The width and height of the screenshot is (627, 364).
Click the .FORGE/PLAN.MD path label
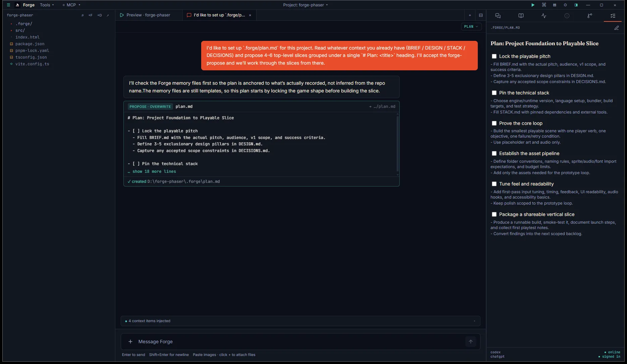click(x=505, y=28)
